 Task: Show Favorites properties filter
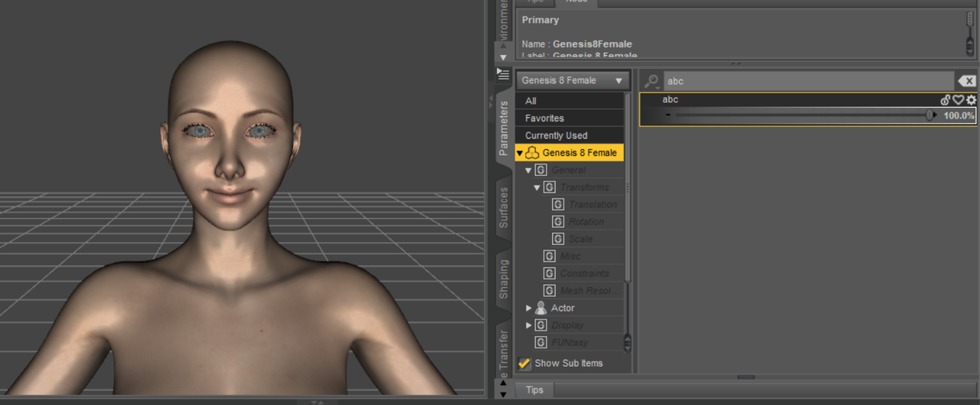[570, 118]
